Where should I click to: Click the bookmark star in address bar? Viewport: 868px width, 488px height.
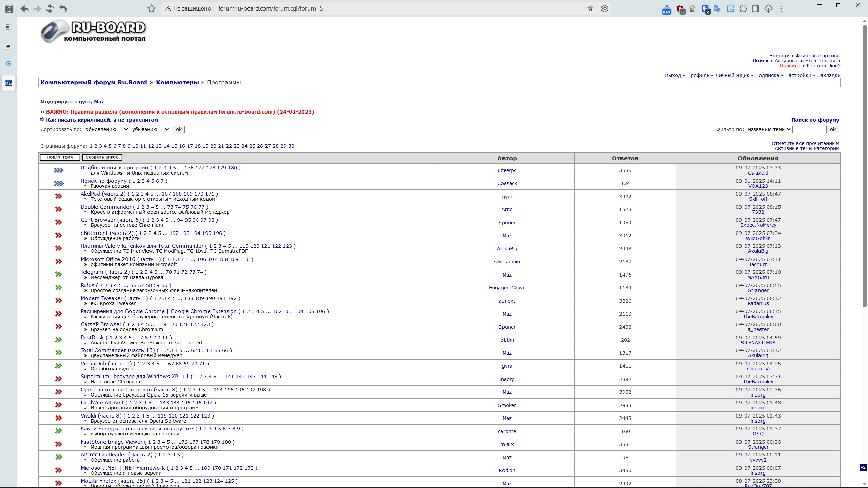590,9
